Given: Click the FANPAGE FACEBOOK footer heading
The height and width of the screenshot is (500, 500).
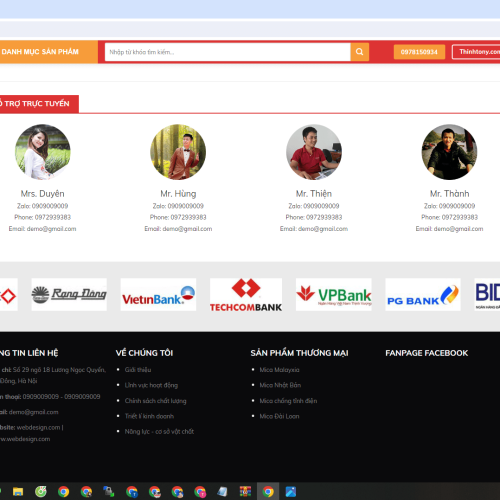Looking at the screenshot, I should (427, 353).
